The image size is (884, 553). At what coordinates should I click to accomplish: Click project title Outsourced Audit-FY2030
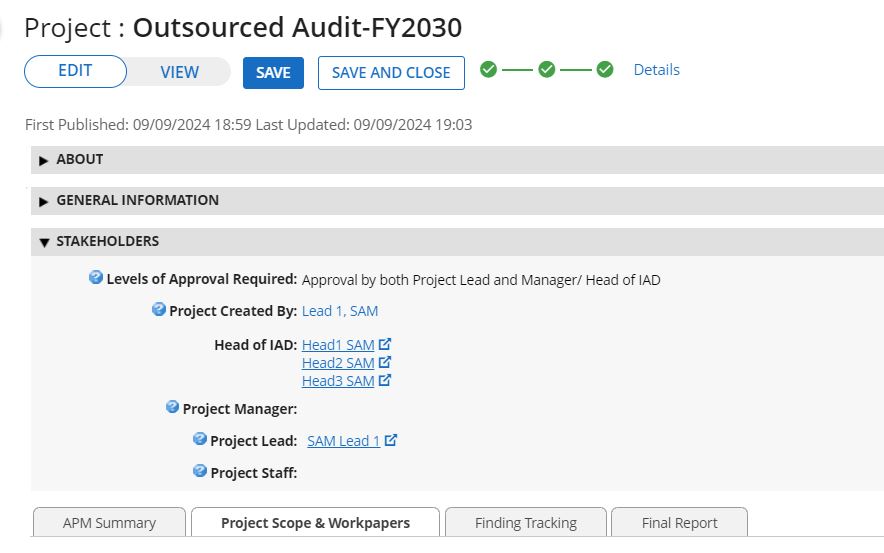pyautogui.click(x=298, y=28)
